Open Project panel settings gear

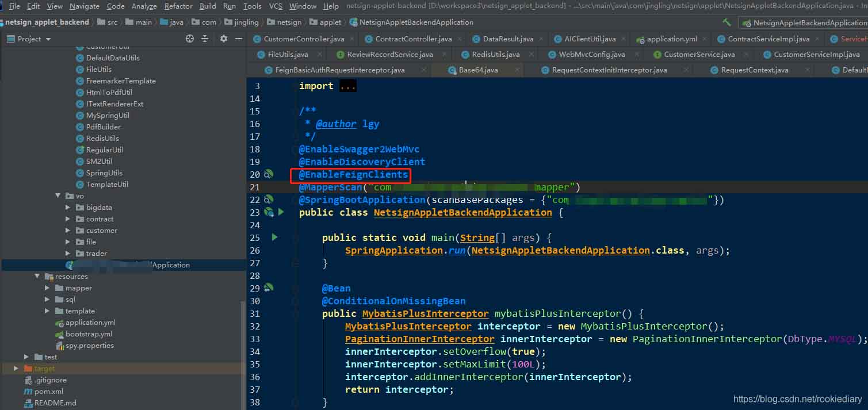[224, 39]
